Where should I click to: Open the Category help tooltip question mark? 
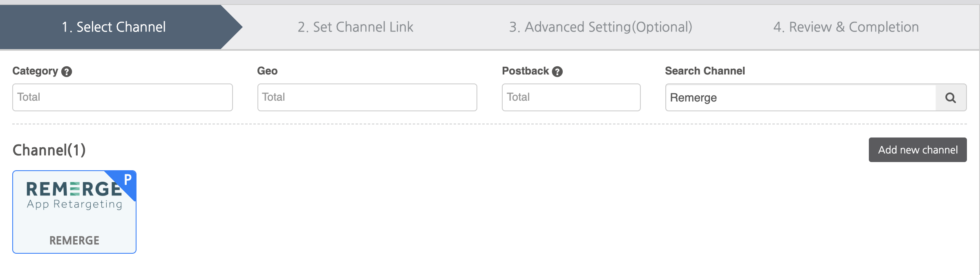[x=67, y=71]
